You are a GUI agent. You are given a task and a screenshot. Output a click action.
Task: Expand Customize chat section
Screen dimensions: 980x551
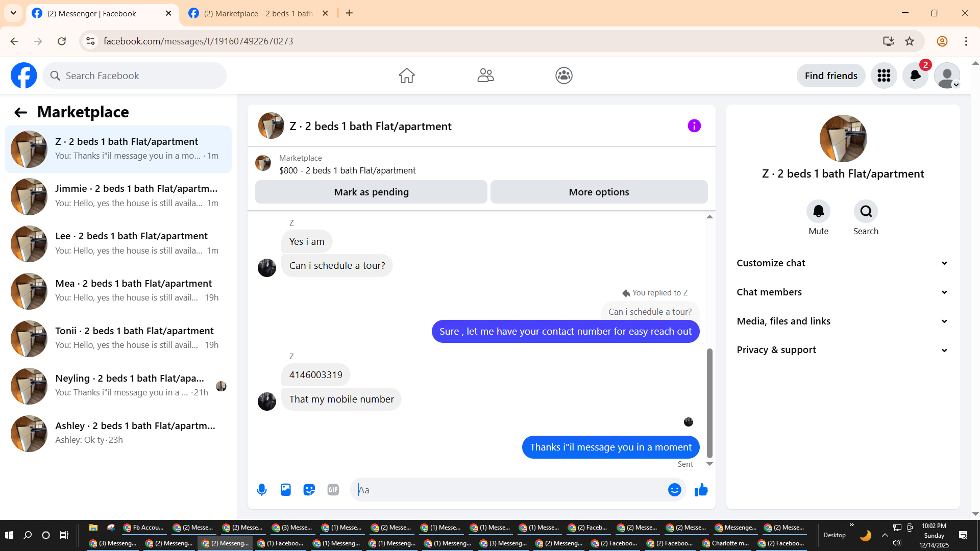842,263
